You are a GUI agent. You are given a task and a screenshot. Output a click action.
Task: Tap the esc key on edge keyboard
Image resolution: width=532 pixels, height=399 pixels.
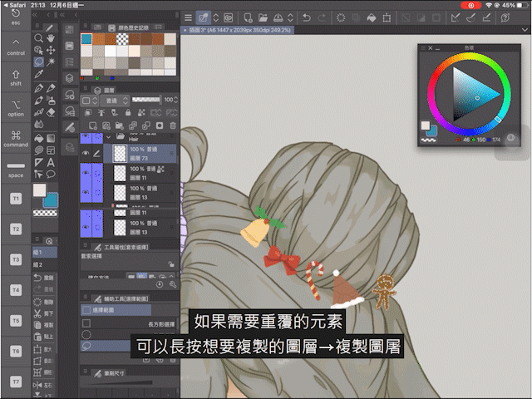click(x=16, y=17)
